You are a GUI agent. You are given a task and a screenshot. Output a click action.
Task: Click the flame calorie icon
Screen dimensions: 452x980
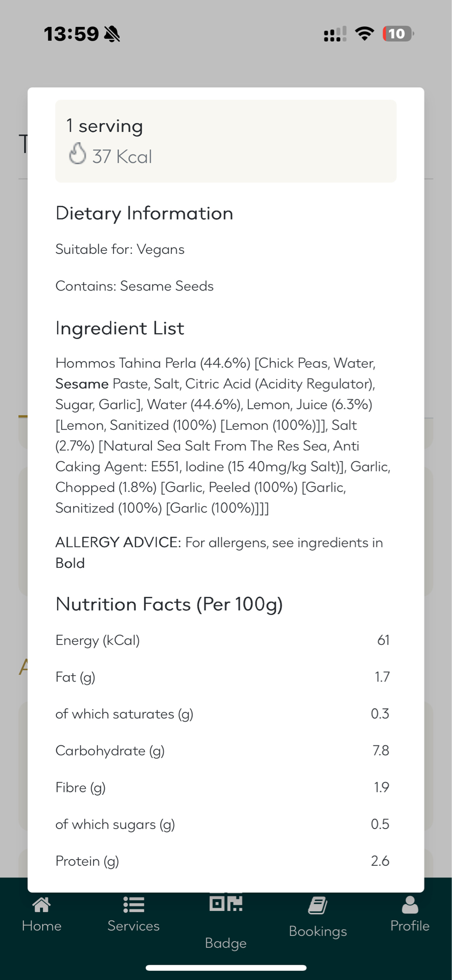tap(77, 154)
